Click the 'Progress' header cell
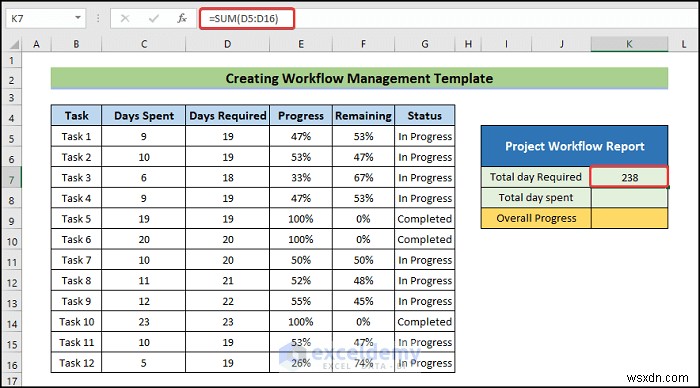 pos(301,116)
